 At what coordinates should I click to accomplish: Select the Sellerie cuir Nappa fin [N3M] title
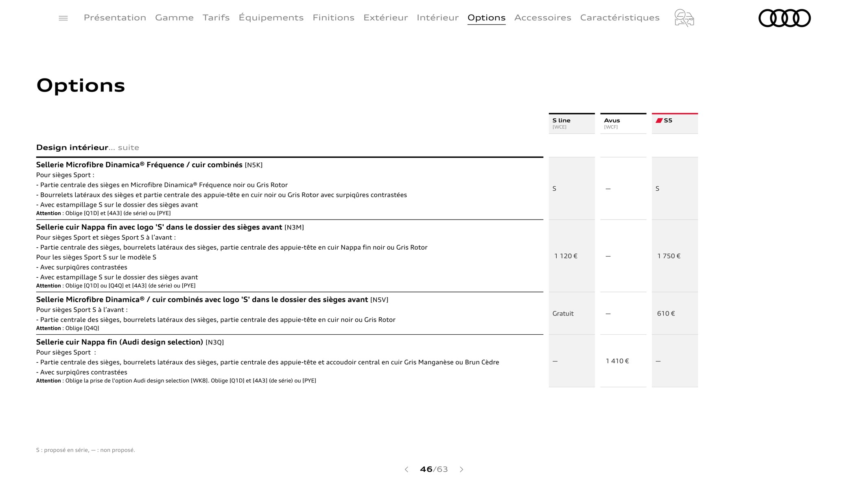(170, 227)
